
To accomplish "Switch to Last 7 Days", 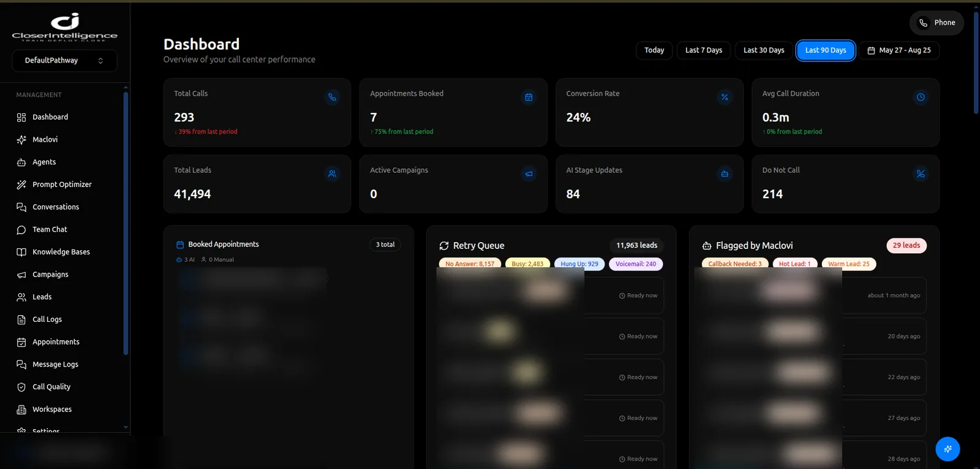I will 704,50.
